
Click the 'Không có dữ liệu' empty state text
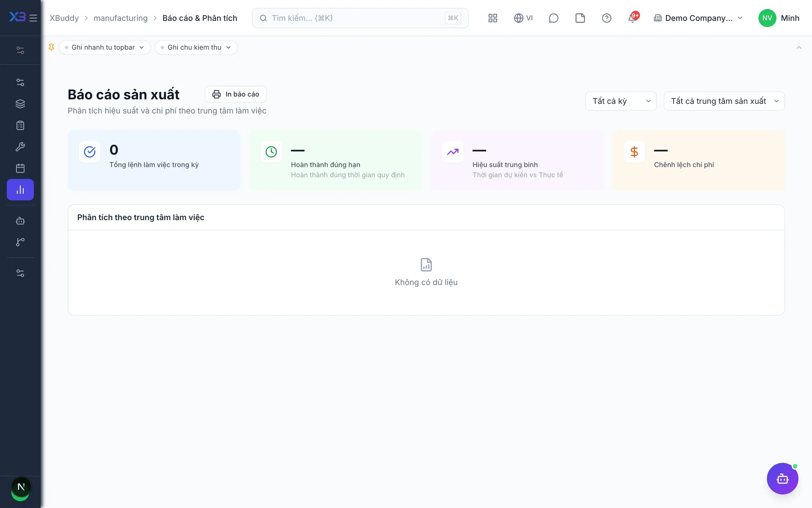426,282
